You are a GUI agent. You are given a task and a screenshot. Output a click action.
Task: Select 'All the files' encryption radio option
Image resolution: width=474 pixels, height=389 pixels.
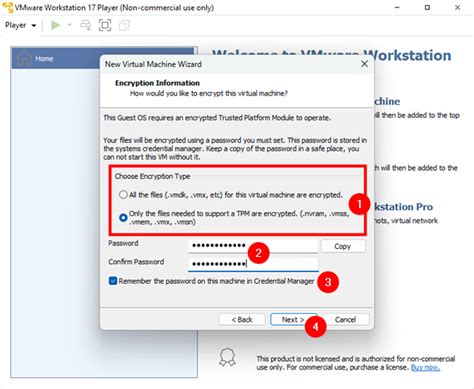click(123, 195)
